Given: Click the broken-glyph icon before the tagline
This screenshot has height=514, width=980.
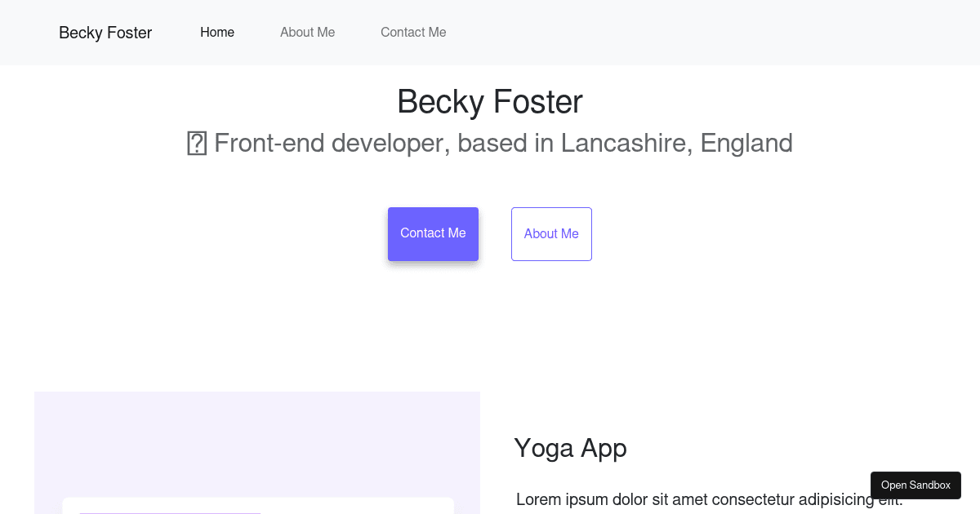Looking at the screenshot, I should pos(196,143).
